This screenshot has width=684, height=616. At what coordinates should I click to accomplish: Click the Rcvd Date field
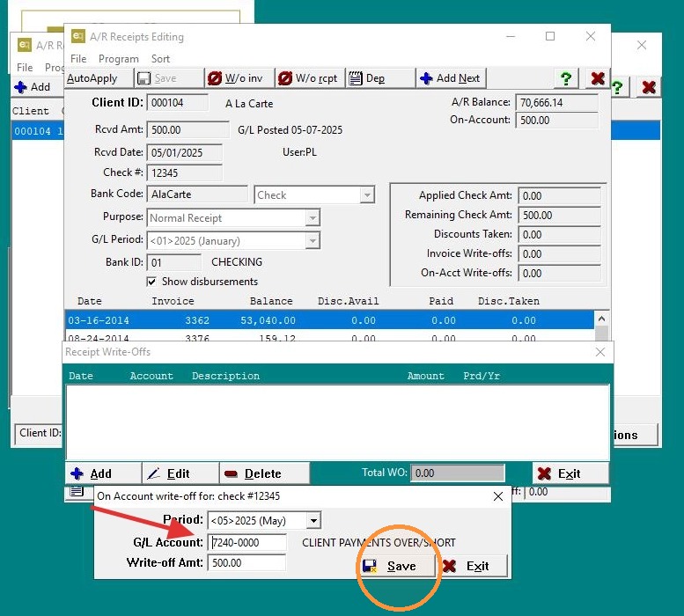pyautogui.click(x=185, y=152)
